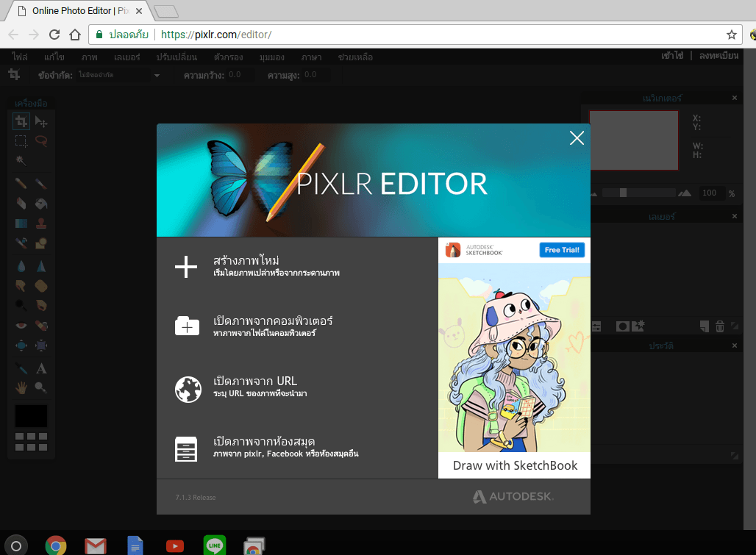Select the Sharpen triangle tool
The height and width of the screenshot is (555, 756).
(x=41, y=266)
